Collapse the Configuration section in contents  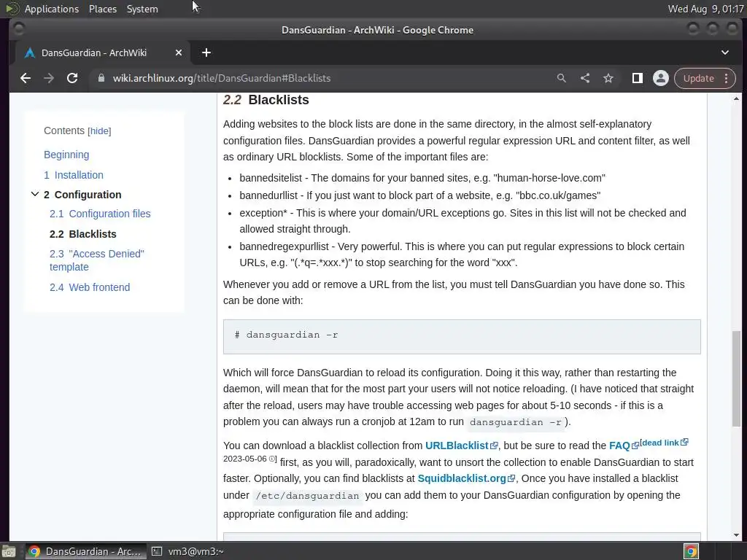pos(35,194)
